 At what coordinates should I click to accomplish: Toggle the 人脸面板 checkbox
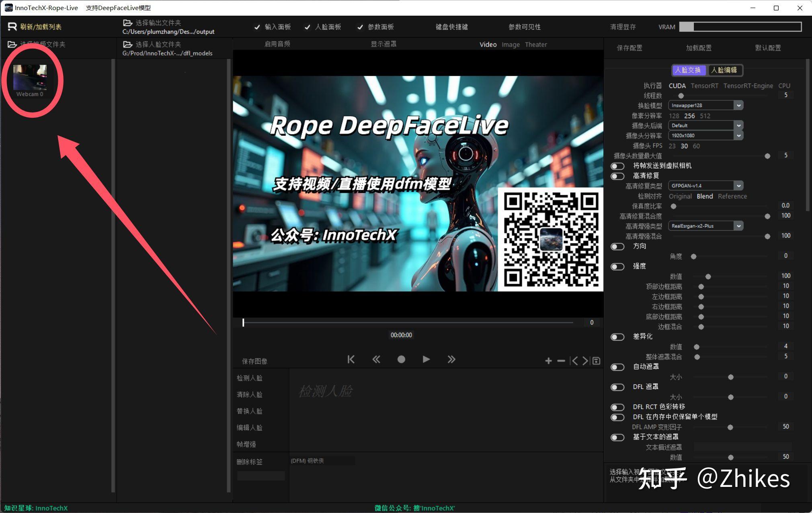308,27
